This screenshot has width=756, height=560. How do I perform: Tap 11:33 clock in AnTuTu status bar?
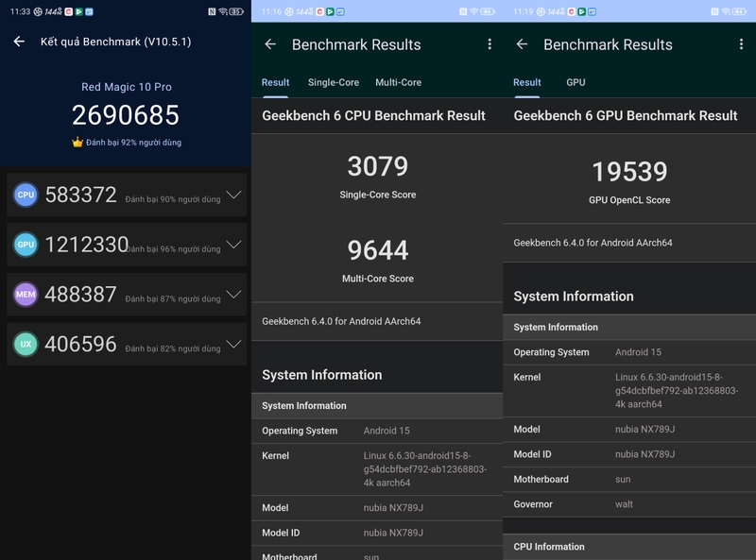(20, 11)
